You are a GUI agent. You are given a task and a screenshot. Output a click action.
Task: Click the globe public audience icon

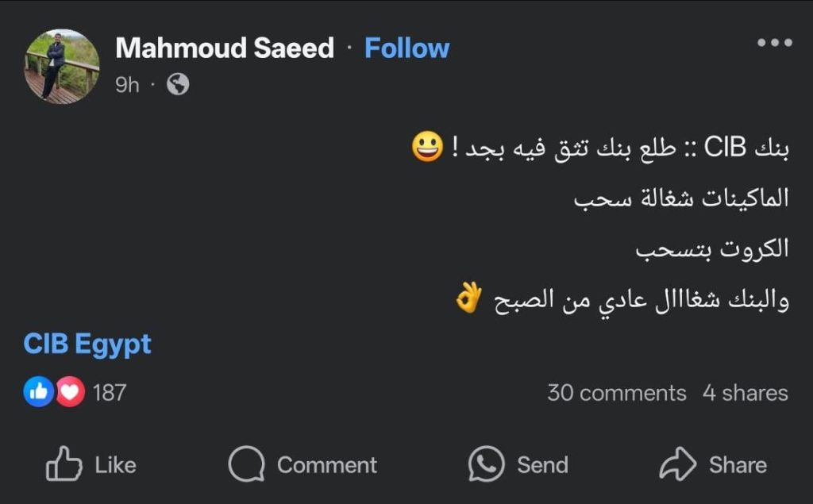point(178,84)
